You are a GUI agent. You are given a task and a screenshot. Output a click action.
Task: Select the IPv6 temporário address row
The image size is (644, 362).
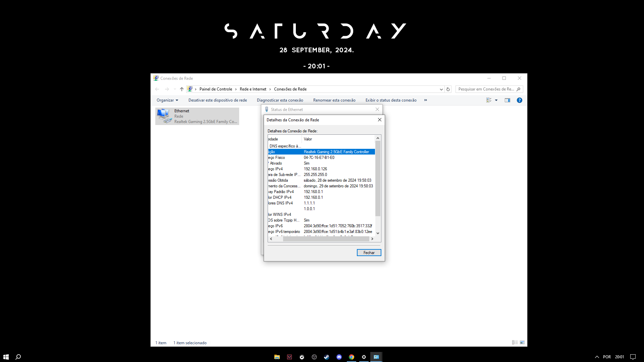coord(321,232)
